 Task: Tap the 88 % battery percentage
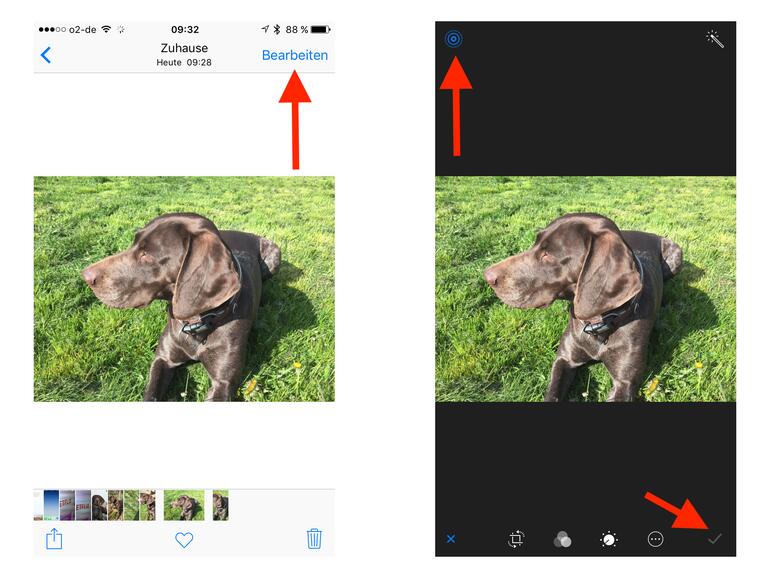(296, 29)
